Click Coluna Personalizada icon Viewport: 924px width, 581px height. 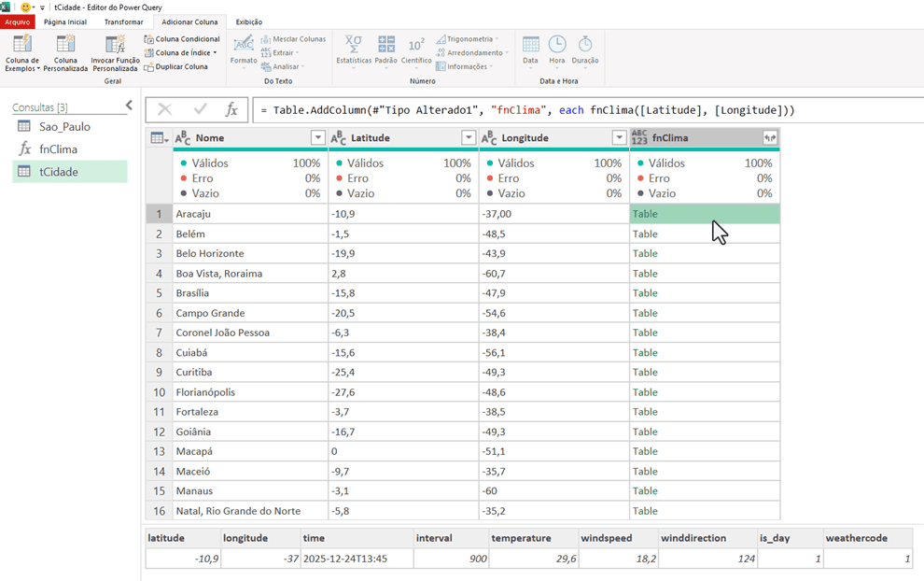point(65,45)
